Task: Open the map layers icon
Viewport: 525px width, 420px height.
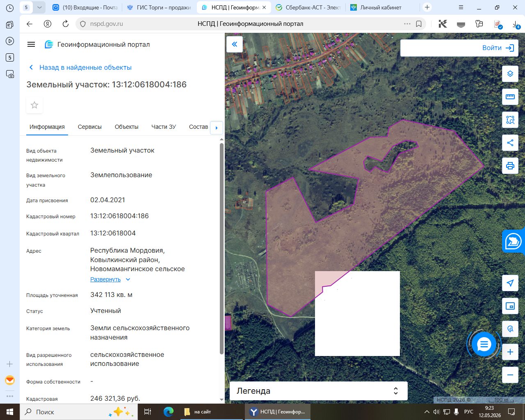Action: [510, 74]
